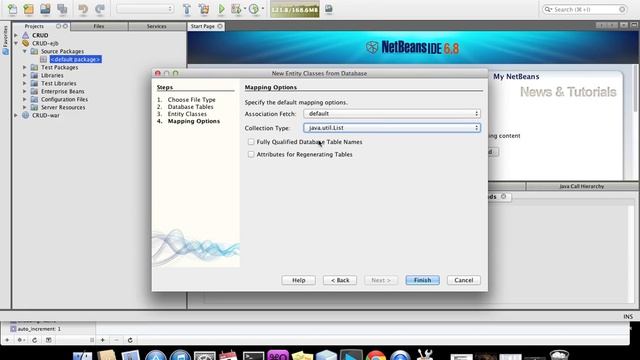The image size is (640, 360).
Task: Click the < Back button
Action: tap(340, 280)
